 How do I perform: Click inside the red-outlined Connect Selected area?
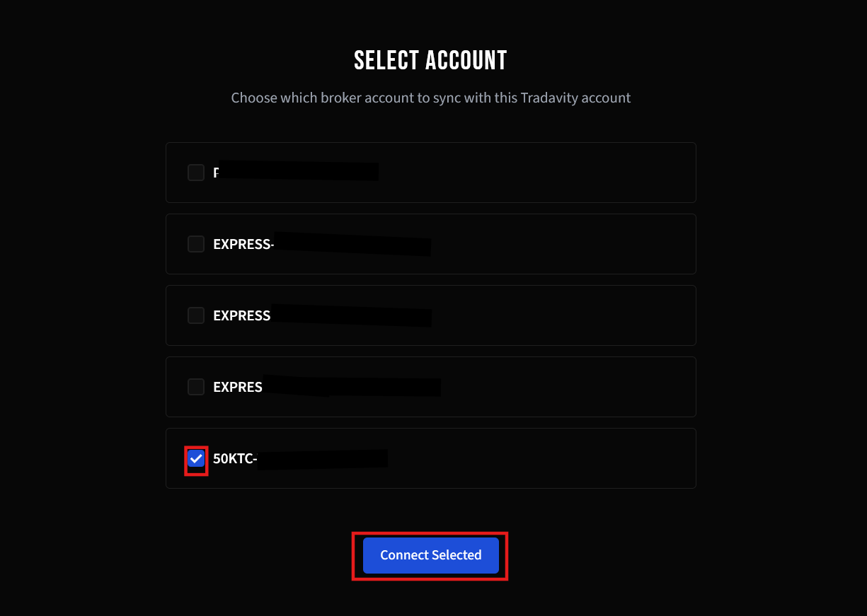430,555
